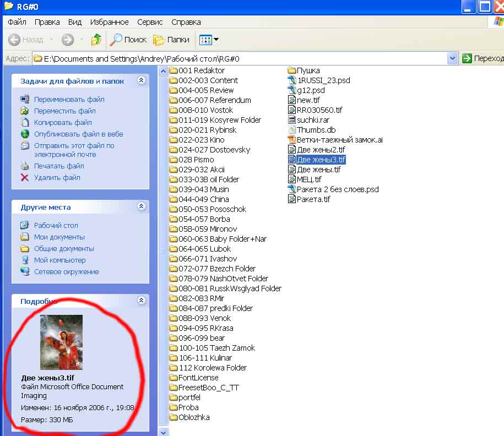Click Удалить файл task link
The width and height of the screenshot is (504, 436).
57,178
